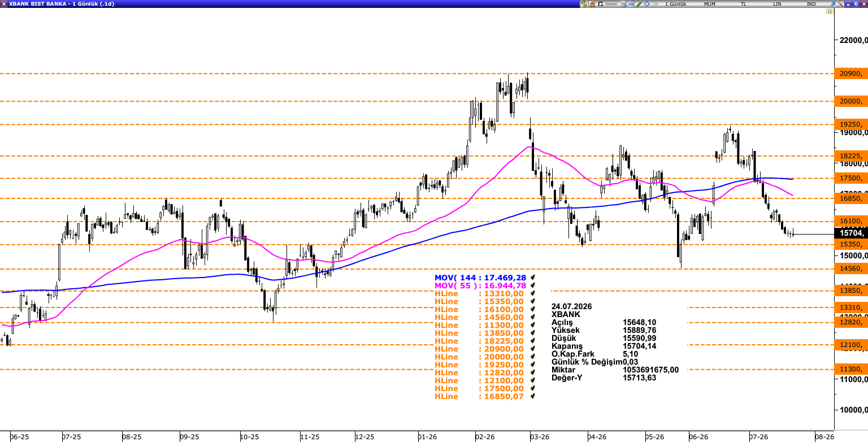The height and width of the screenshot is (442, 868).
Task: Toggle HLine 13850,00 checkmark
Action: (533, 333)
